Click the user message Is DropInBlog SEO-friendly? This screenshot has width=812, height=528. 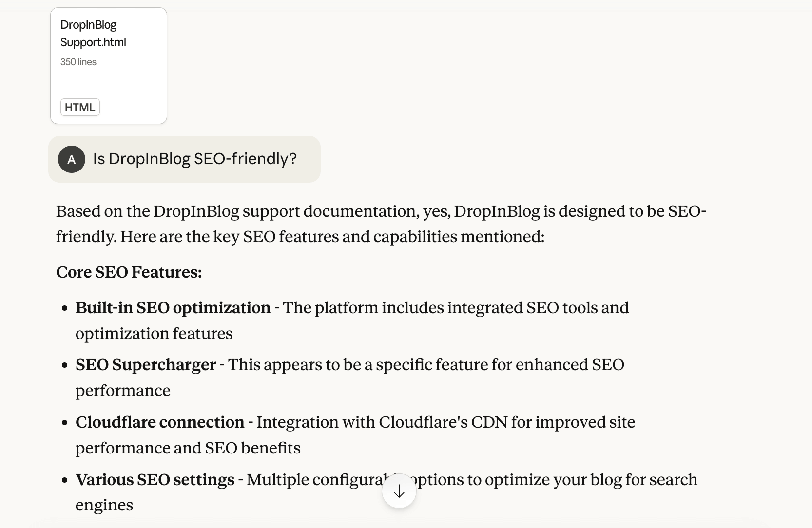click(x=194, y=159)
